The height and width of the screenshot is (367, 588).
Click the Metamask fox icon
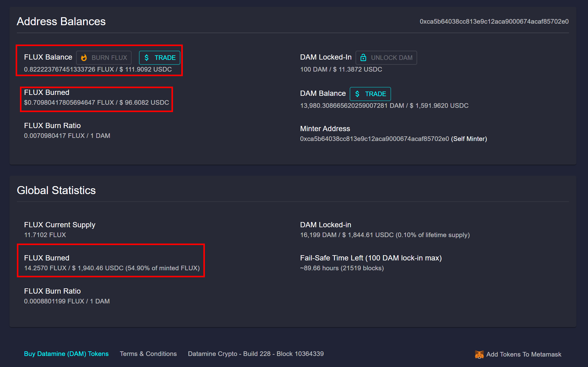point(479,354)
